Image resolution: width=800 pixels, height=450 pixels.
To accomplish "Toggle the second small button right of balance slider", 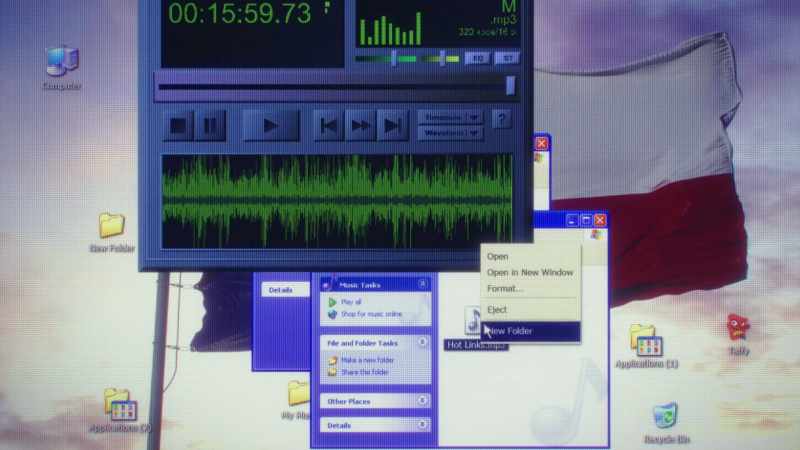I will (x=507, y=58).
